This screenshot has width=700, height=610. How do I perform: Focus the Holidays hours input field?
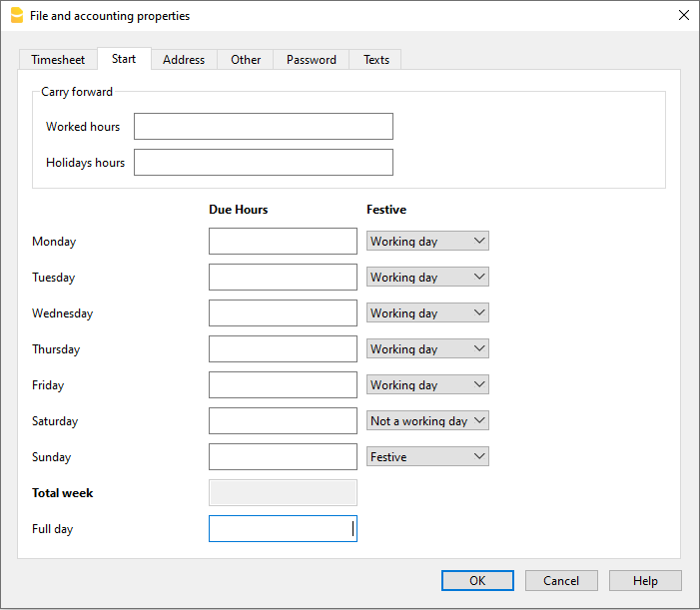(264, 163)
